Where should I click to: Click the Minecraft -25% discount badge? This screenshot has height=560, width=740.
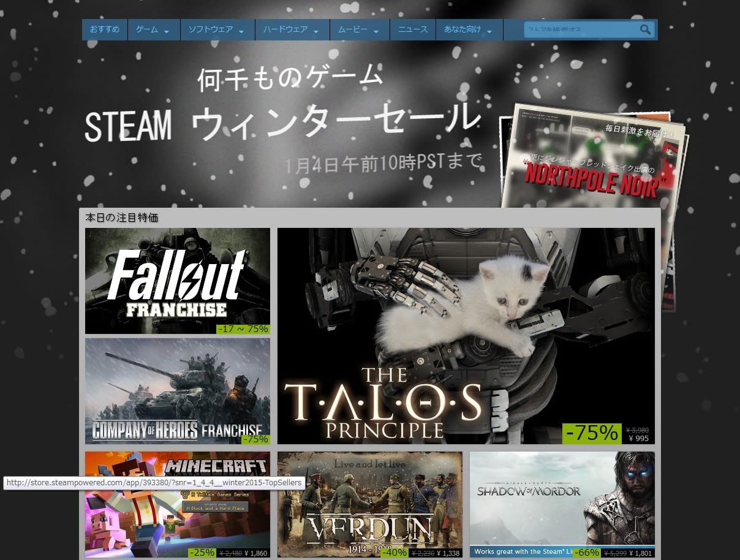[x=202, y=553]
